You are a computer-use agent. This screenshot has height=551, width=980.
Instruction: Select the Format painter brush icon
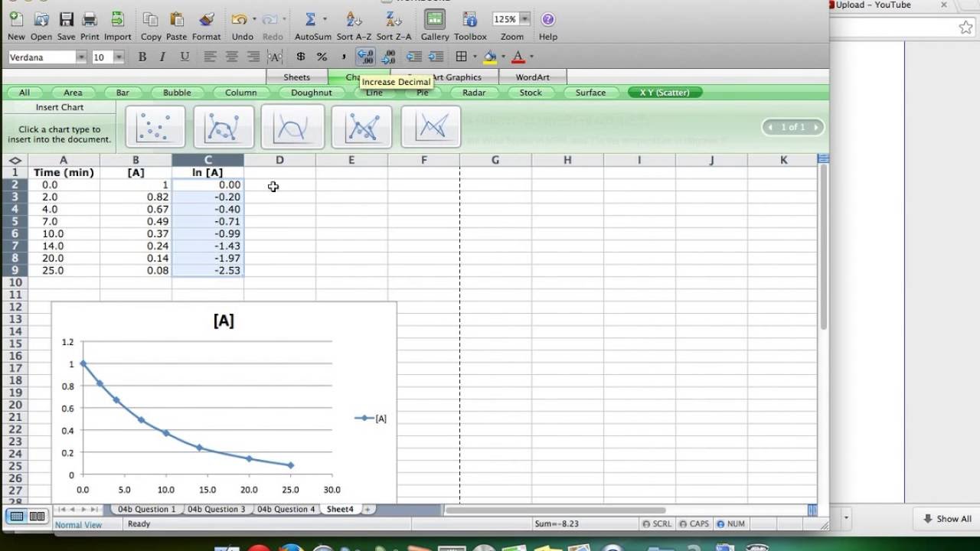click(206, 20)
